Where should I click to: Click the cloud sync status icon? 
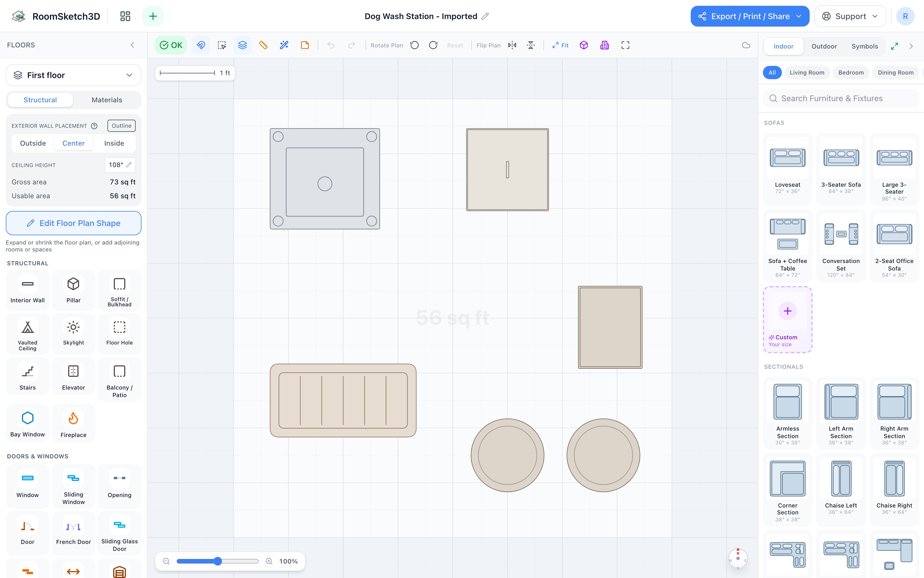[x=746, y=45]
